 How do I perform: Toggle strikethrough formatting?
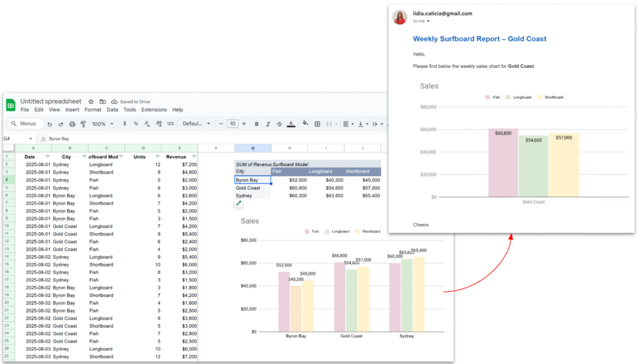point(279,124)
